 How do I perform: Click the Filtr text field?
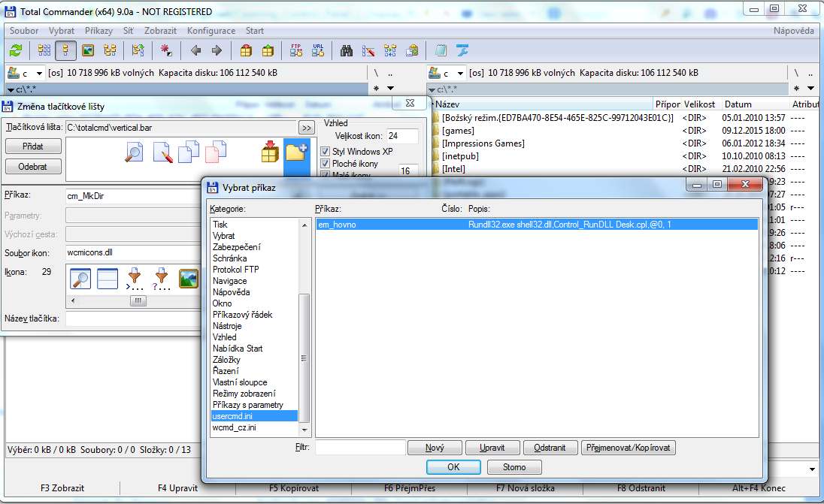click(x=359, y=448)
